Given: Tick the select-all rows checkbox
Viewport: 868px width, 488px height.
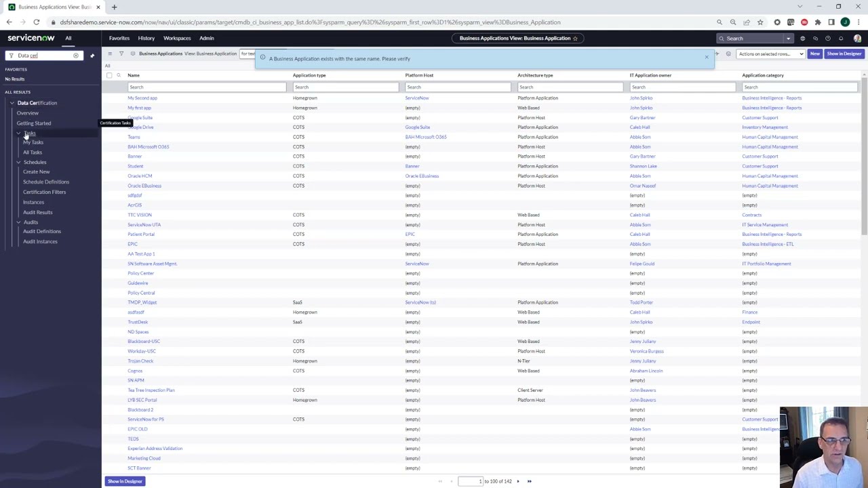Looking at the screenshot, I should pyautogui.click(x=109, y=75).
